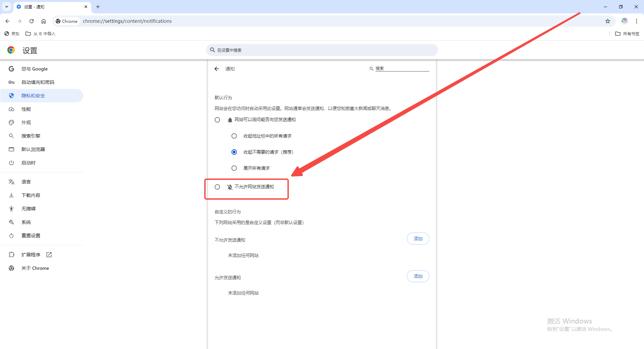Click the 不允许发送通知 section label
The image size is (644, 349).
pos(230,240)
